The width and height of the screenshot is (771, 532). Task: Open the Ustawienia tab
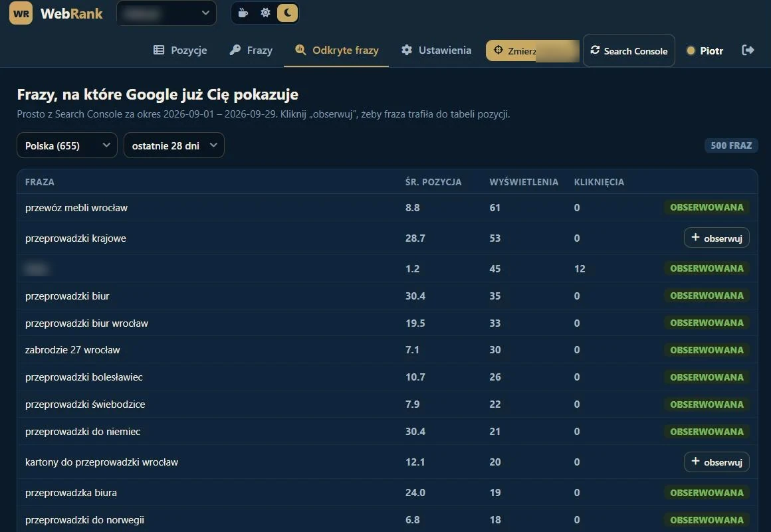[436, 50]
